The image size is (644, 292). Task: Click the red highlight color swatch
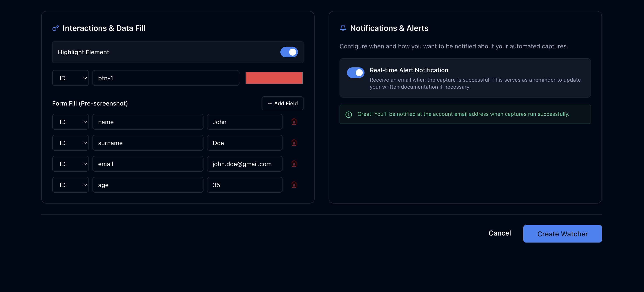[x=274, y=78]
